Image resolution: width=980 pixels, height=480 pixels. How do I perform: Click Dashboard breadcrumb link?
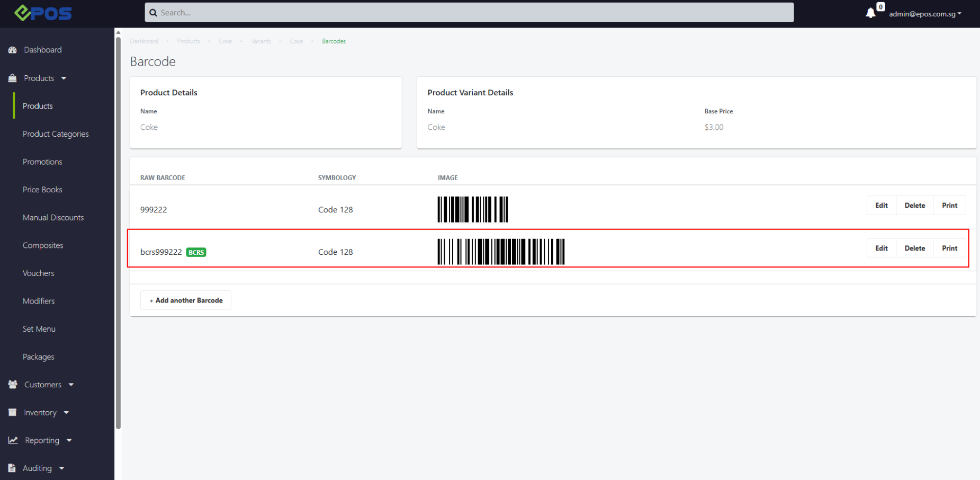pos(144,41)
